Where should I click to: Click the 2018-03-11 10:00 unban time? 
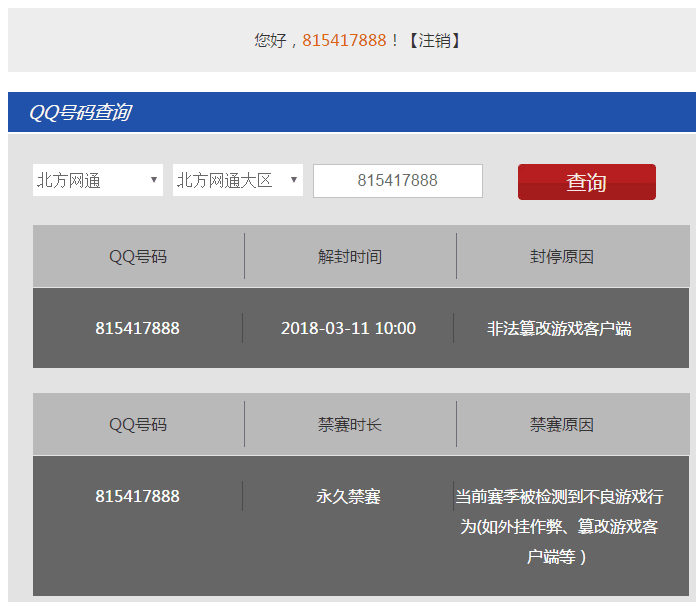click(348, 328)
